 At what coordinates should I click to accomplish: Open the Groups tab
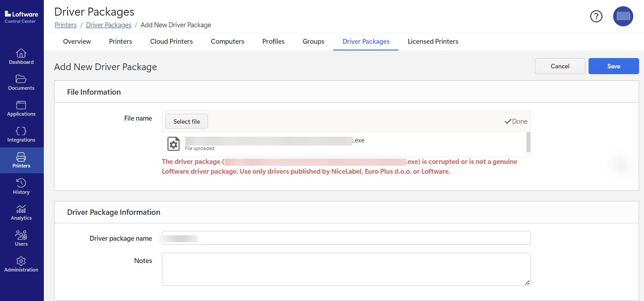coord(314,42)
